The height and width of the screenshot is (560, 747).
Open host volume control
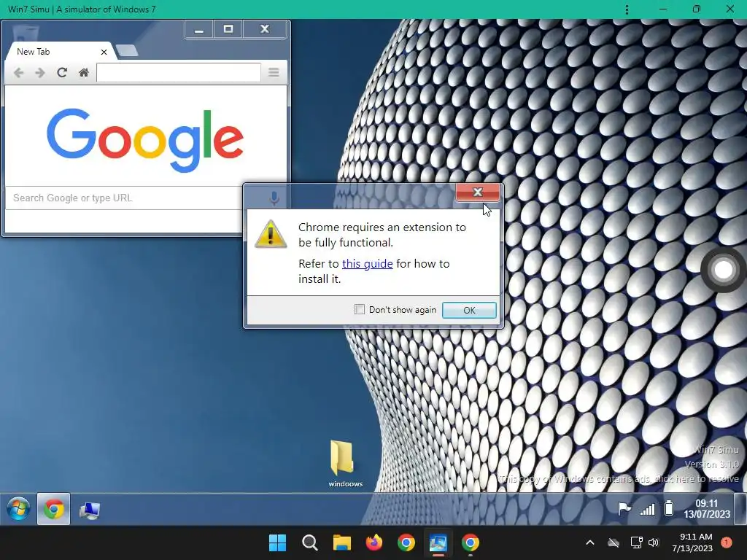[654, 542]
